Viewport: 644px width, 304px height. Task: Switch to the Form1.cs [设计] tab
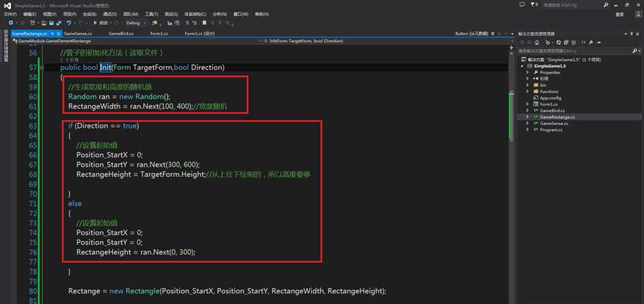(x=199, y=33)
